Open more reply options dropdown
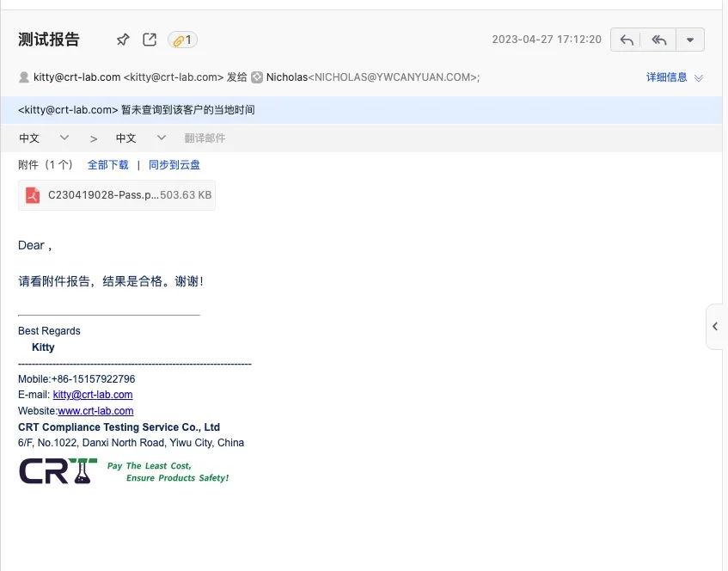Screen dimensions: 728x571 [x=690, y=40]
